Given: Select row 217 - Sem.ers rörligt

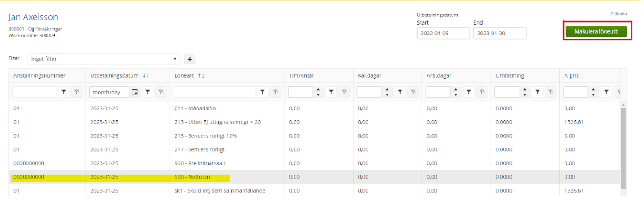Looking at the screenshot, I should coord(315,150).
